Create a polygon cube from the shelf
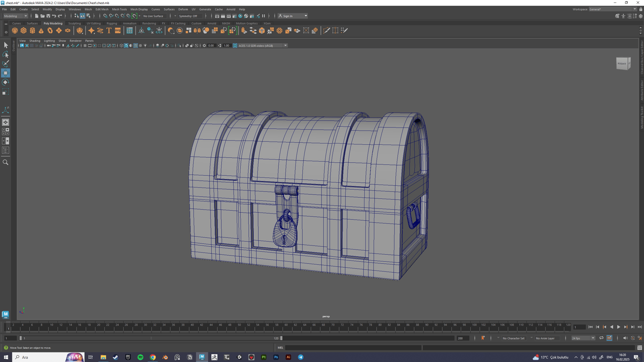The image size is (644, 362). tap(23, 31)
